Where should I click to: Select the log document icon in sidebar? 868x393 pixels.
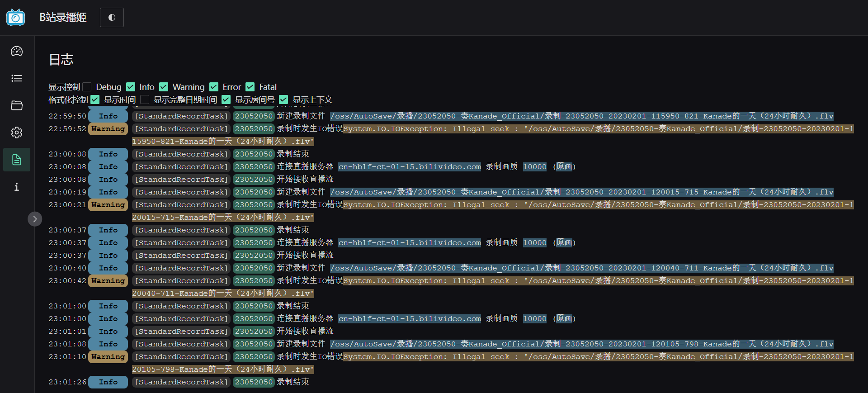pyautogui.click(x=17, y=160)
